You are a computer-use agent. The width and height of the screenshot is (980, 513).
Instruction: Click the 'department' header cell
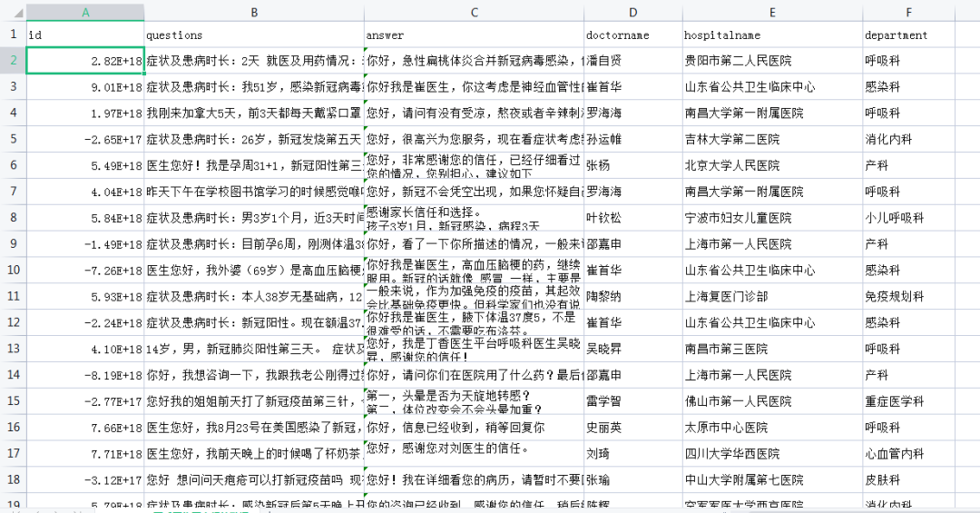coord(908,35)
